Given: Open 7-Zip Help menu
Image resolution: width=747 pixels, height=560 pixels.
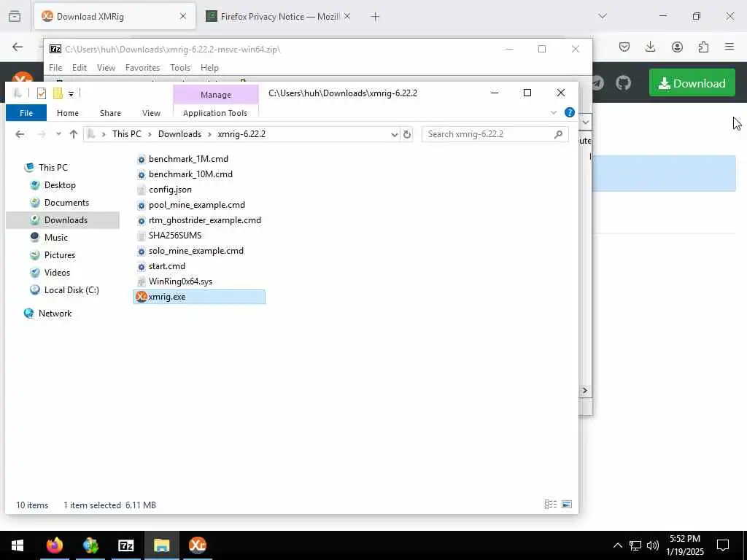Looking at the screenshot, I should pos(209,68).
